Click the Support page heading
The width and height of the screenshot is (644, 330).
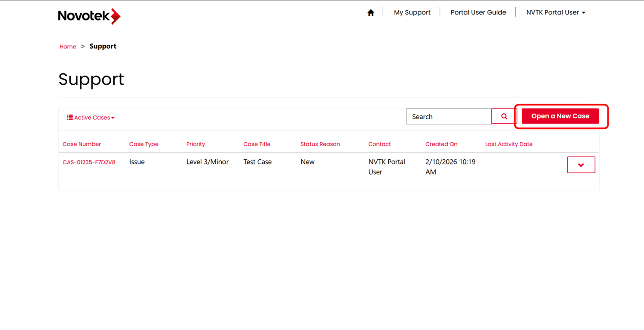click(x=91, y=79)
